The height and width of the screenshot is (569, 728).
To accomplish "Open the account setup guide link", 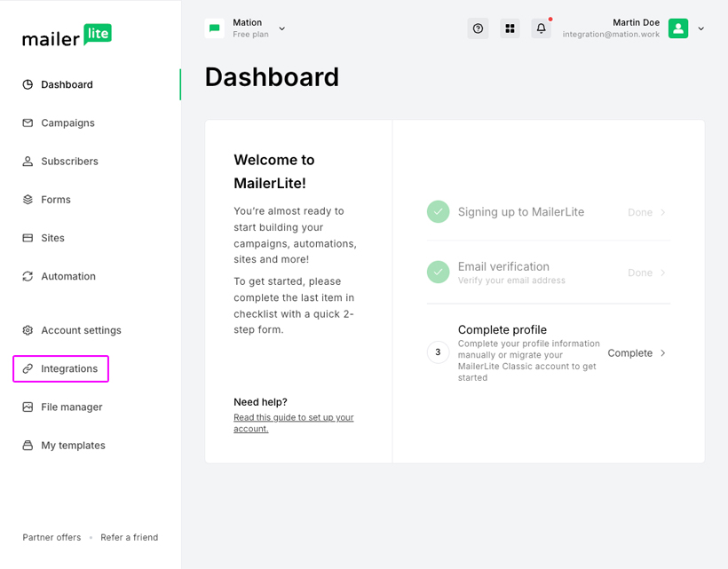I will (x=294, y=423).
